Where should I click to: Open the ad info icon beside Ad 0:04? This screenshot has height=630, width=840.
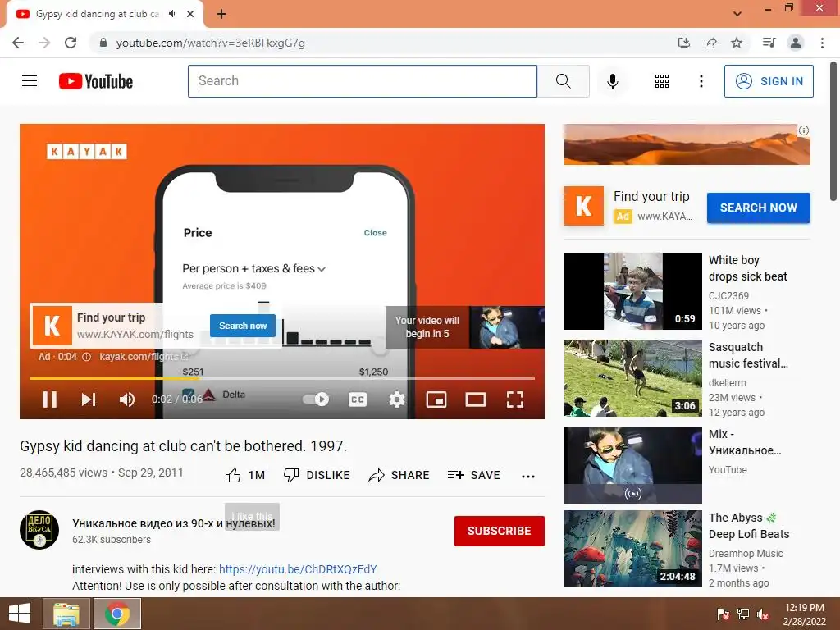click(x=86, y=357)
